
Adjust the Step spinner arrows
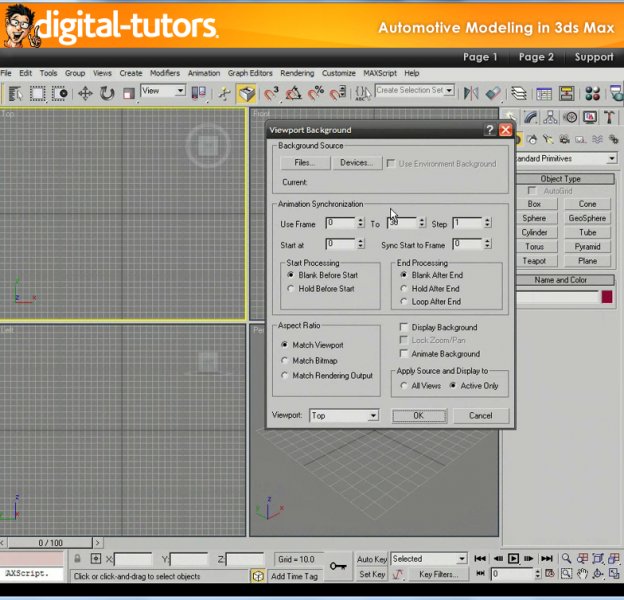click(x=488, y=222)
